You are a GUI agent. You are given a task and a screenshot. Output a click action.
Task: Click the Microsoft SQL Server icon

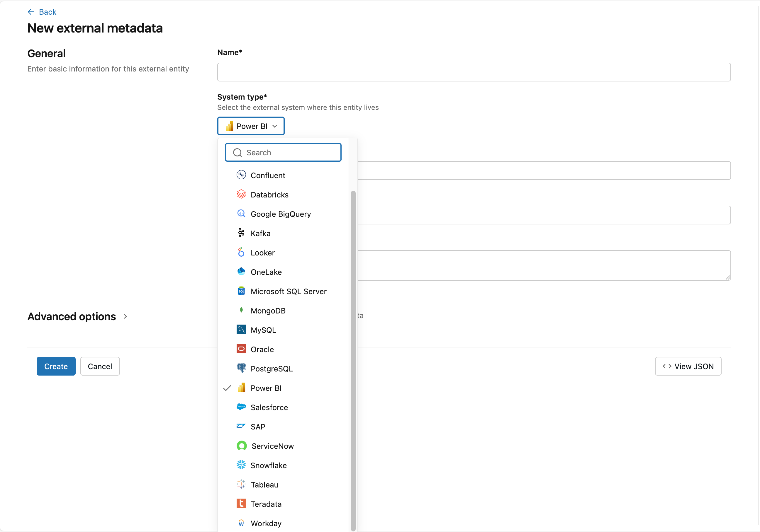(x=241, y=291)
